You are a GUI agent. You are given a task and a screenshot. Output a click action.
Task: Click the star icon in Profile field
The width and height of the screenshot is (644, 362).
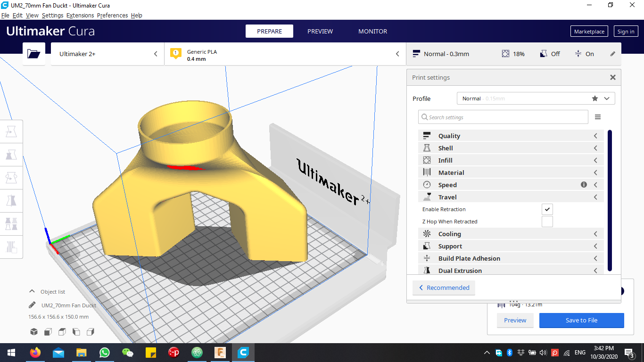(x=595, y=99)
